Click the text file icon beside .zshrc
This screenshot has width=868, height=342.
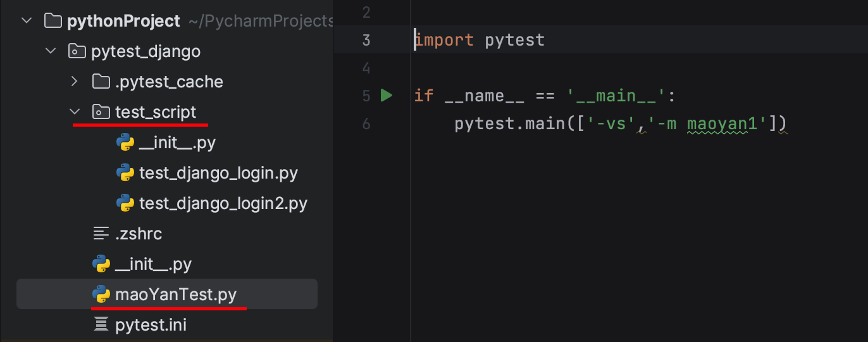click(101, 234)
